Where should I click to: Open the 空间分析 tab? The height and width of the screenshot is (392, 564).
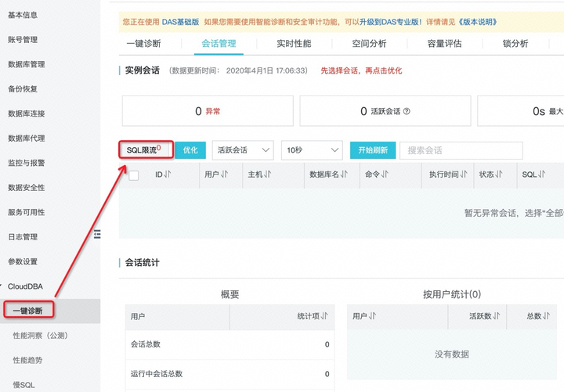coord(369,44)
